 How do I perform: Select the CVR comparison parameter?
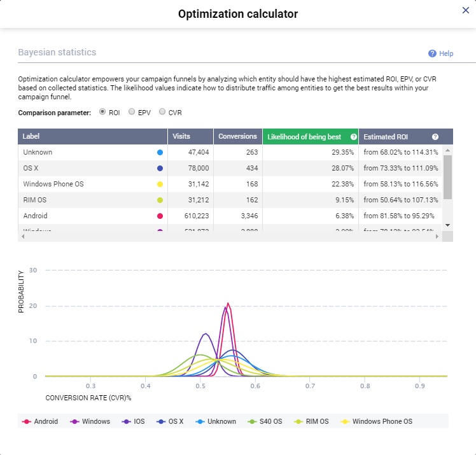tap(162, 112)
